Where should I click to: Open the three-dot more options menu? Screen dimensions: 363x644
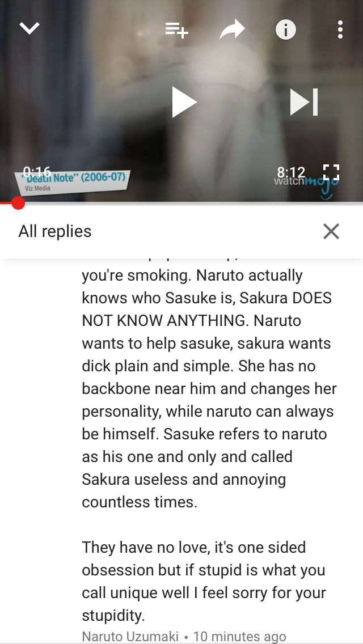pyautogui.click(x=340, y=29)
